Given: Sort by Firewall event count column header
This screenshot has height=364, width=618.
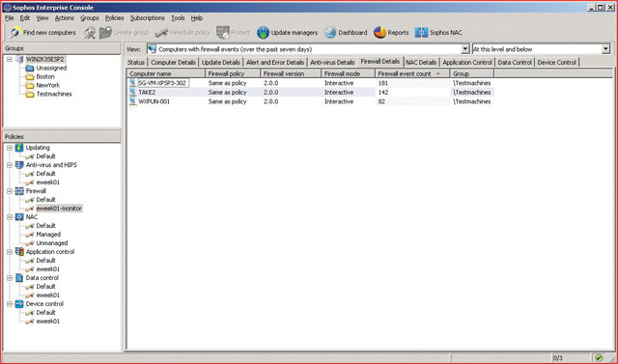Looking at the screenshot, I should [x=412, y=73].
